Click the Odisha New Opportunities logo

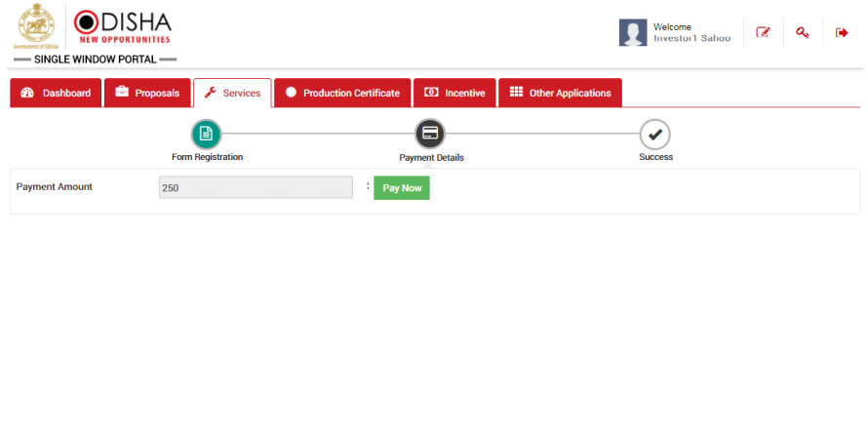[123, 26]
